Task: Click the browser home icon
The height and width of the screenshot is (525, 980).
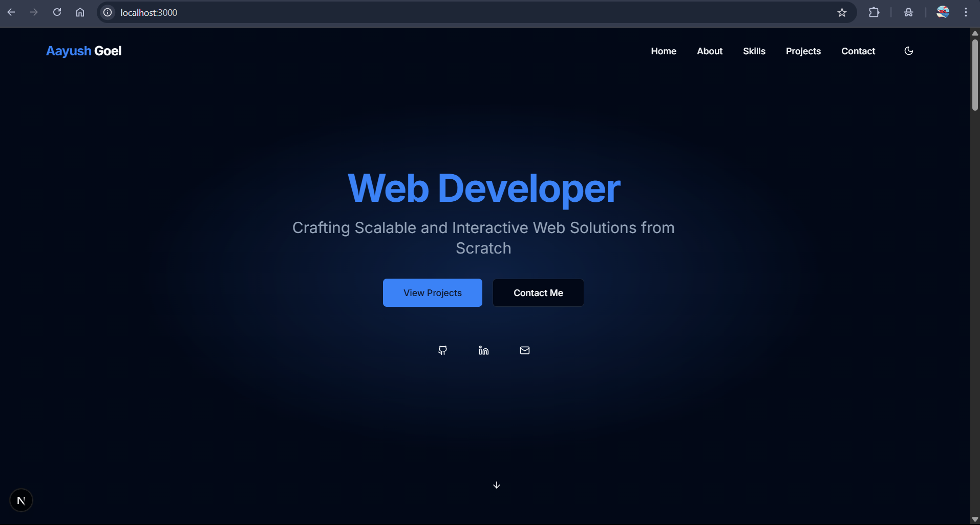Action: (x=80, y=12)
